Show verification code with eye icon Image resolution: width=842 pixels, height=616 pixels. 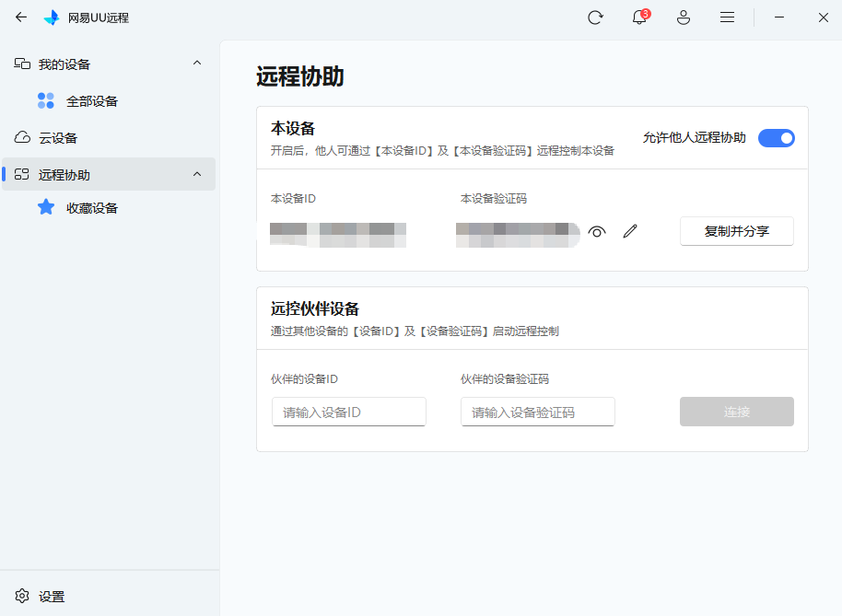(597, 232)
